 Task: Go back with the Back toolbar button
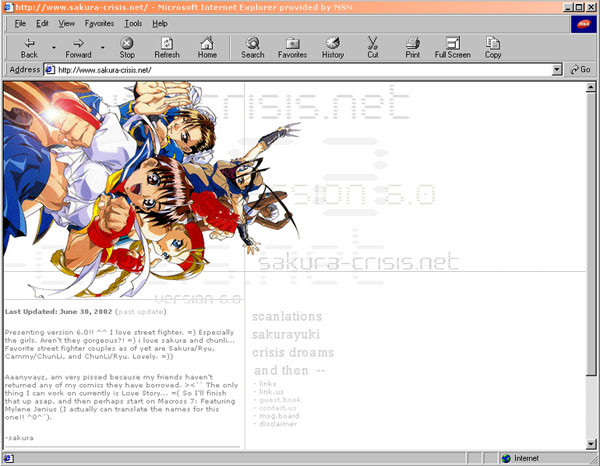pyautogui.click(x=29, y=48)
